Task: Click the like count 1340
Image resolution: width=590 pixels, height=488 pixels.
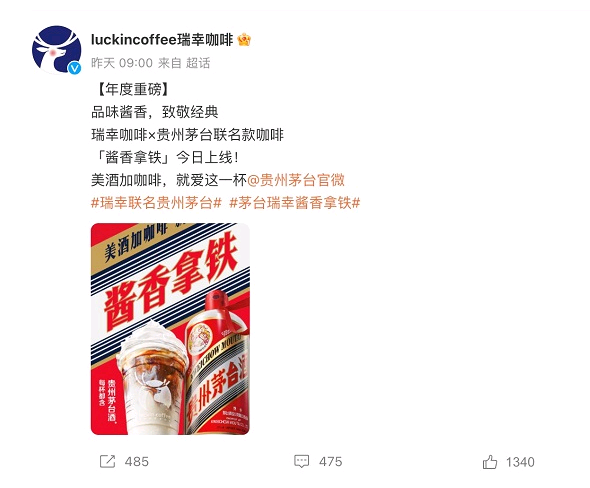Action: (x=520, y=462)
